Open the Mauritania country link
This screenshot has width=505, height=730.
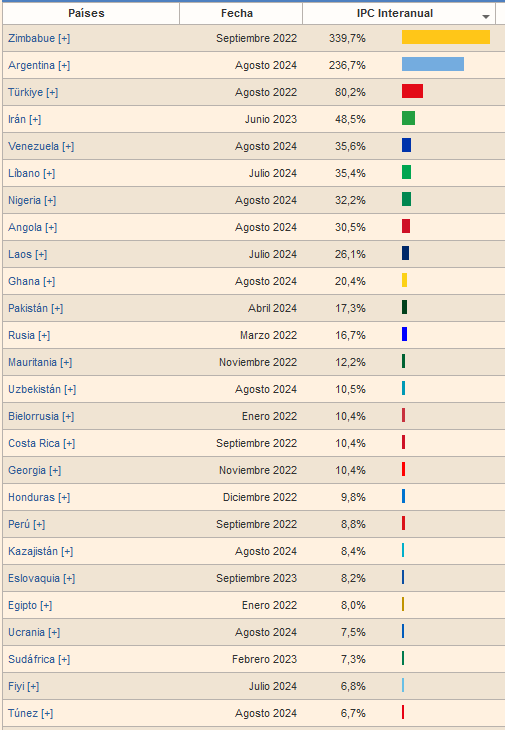32,362
